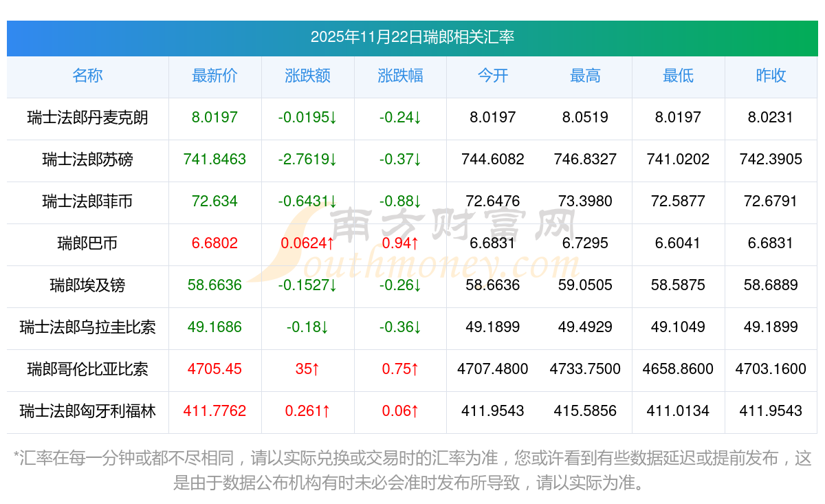
Task: Click the 涨跌幅 column header
Action: coord(400,76)
